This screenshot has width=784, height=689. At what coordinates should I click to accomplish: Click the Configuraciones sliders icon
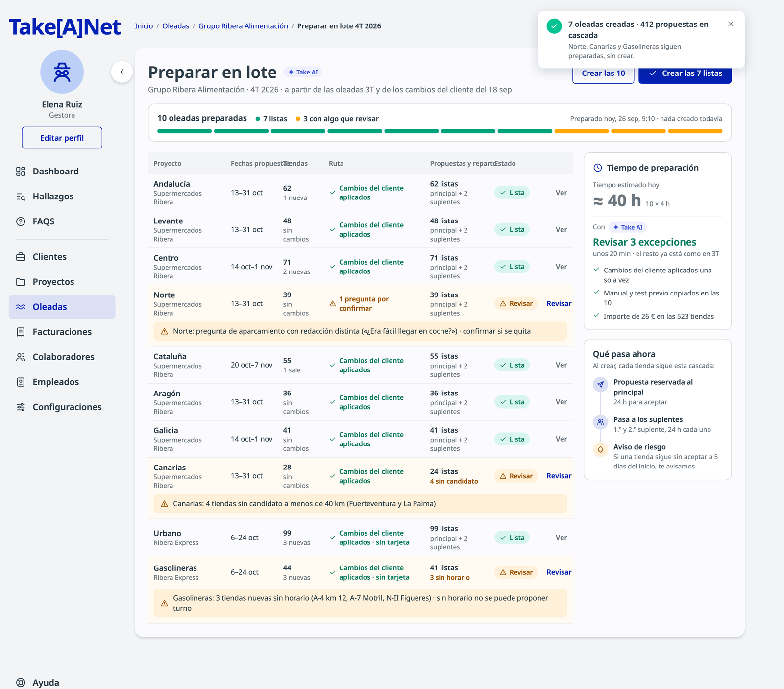point(21,407)
